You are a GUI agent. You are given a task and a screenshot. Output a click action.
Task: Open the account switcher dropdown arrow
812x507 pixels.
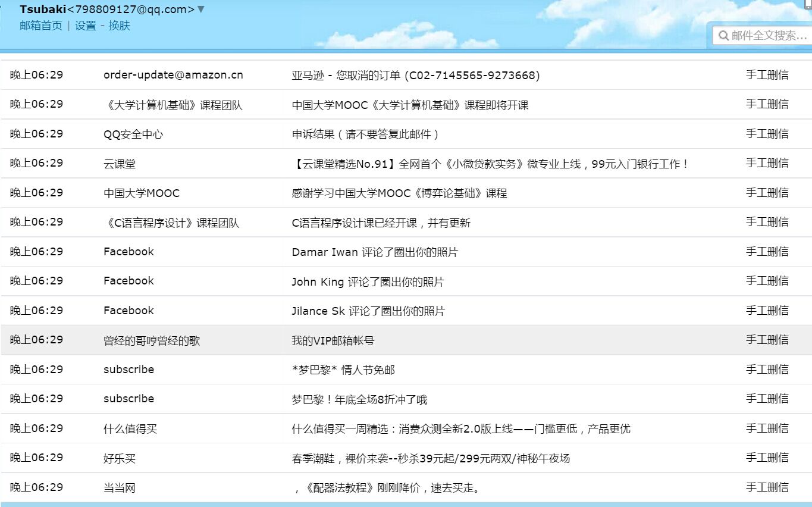click(201, 9)
